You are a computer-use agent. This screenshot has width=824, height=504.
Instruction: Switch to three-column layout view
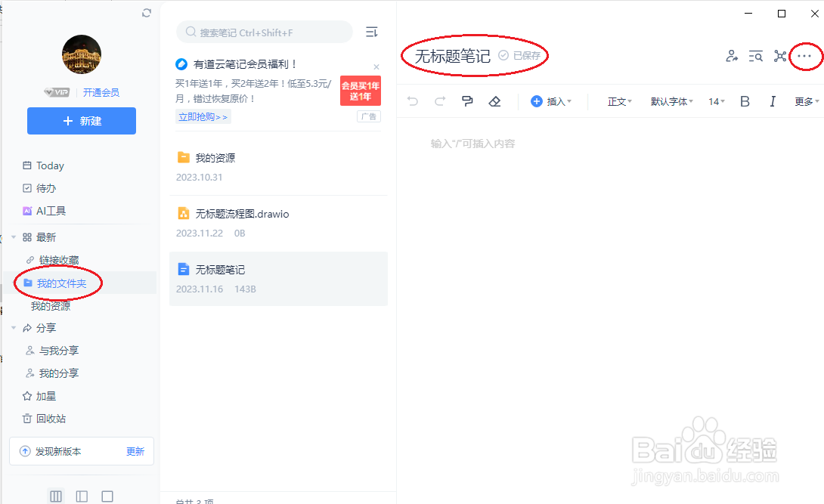pyautogui.click(x=56, y=496)
